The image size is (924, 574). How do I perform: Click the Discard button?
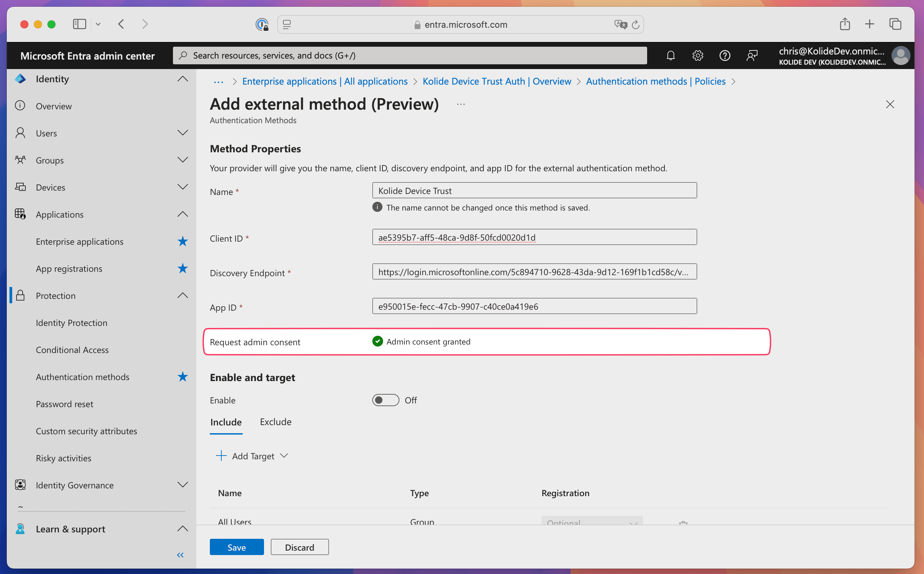click(299, 547)
